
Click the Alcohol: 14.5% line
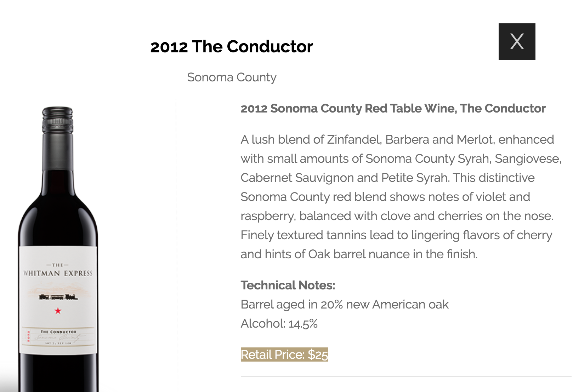coord(279,323)
